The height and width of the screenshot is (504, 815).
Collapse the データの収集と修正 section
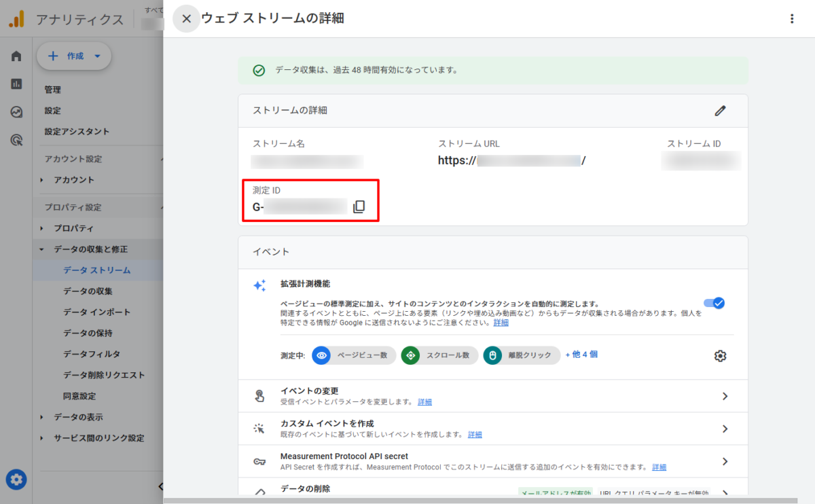(42, 249)
